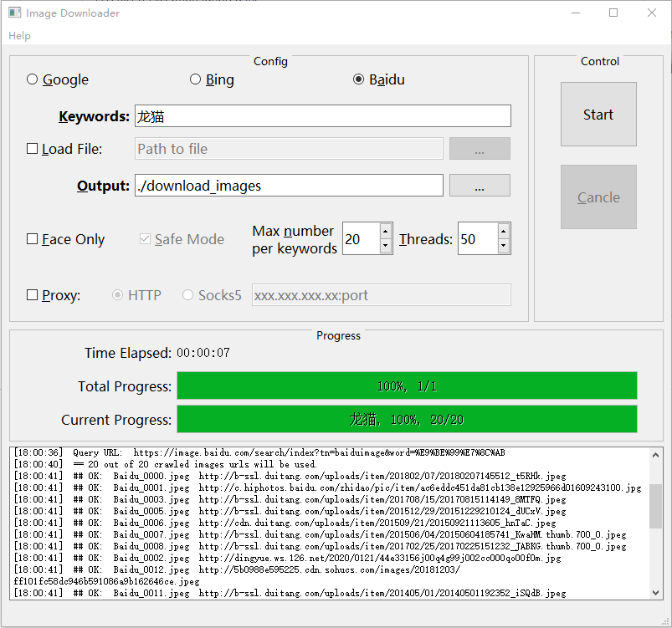The width and height of the screenshot is (672, 628).
Task: Click the Baidu_0000.jpeg log entry
Action: (x=290, y=476)
